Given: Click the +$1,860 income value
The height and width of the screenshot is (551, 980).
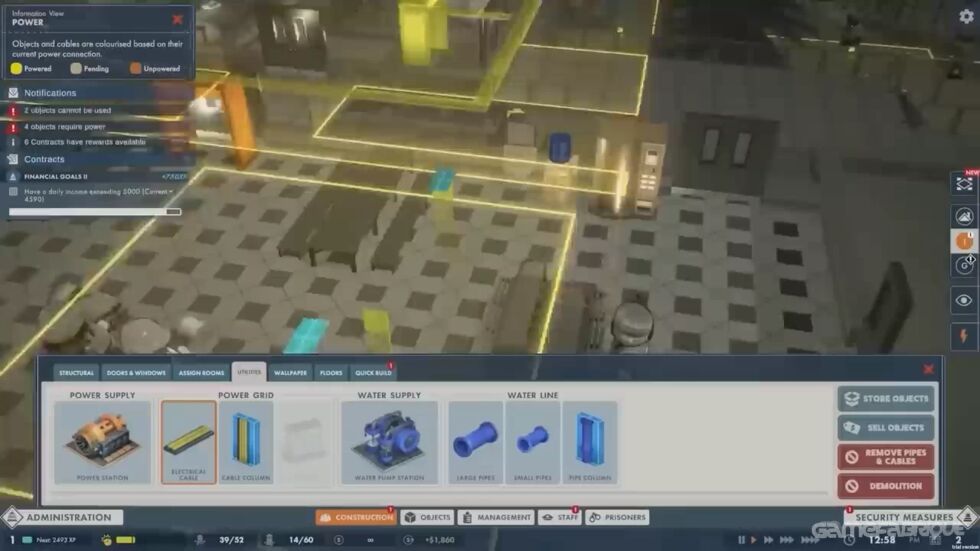Looking at the screenshot, I should tap(439, 540).
